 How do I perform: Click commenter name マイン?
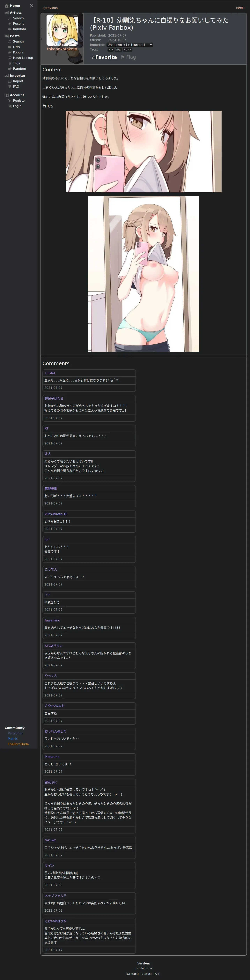pos(49,866)
